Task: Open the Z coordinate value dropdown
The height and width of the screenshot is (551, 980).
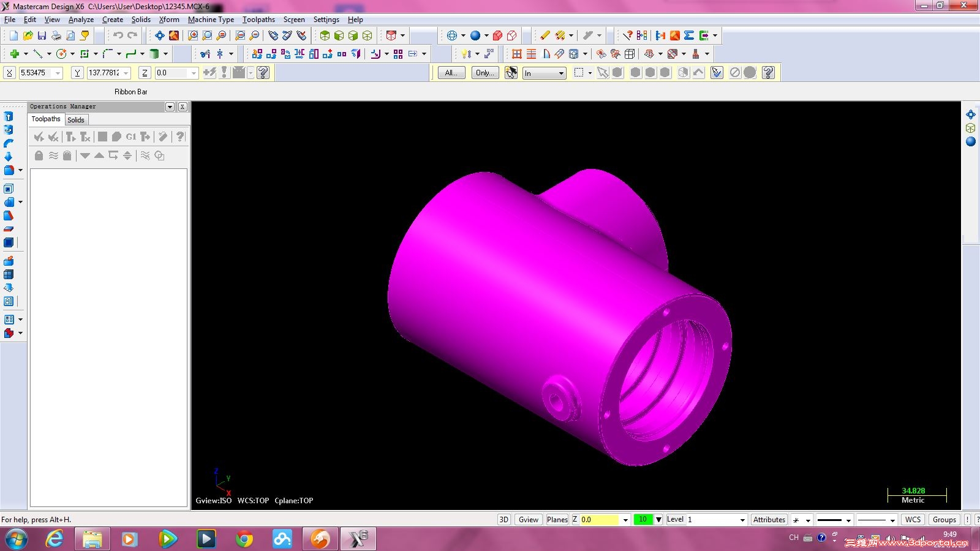Action: (194, 73)
